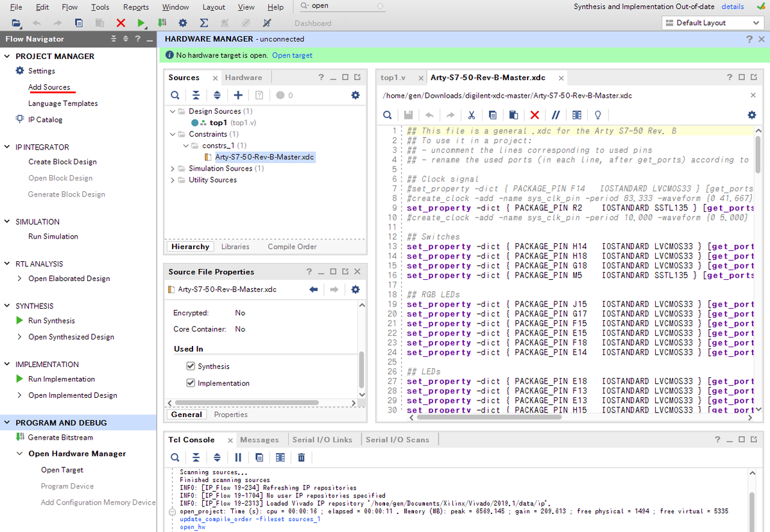The image size is (770, 532).
Task: Click scissors cut icon in editor toolbar
Action: 471,115
